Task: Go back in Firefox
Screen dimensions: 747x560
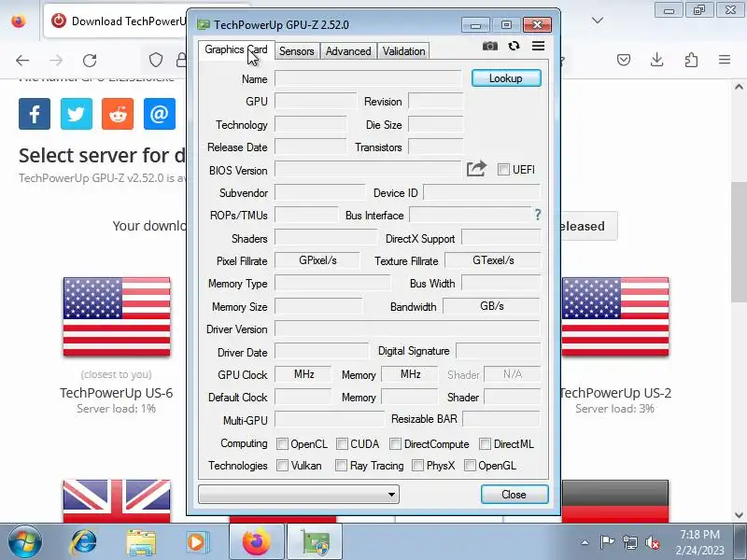Action: click(22, 61)
